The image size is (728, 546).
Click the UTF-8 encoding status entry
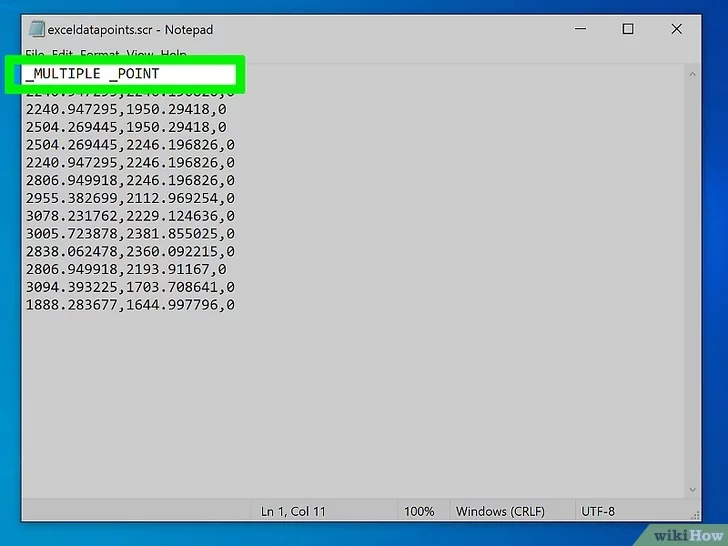coord(598,511)
